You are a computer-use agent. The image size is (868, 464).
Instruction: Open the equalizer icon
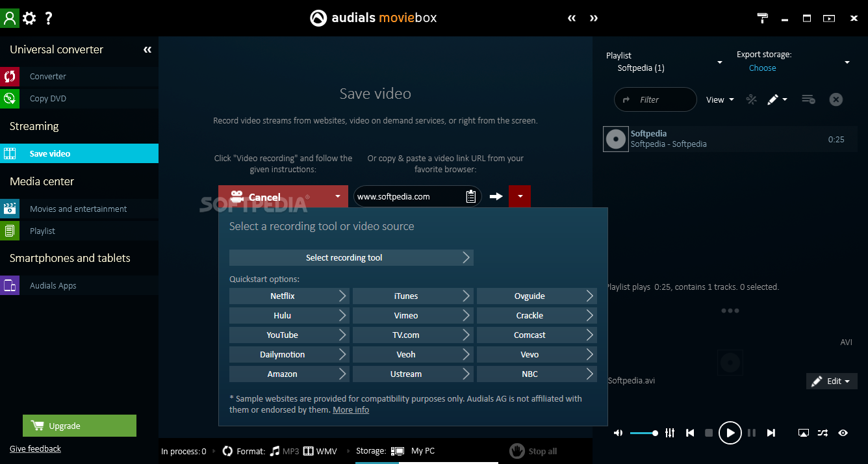(x=670, y=433)
